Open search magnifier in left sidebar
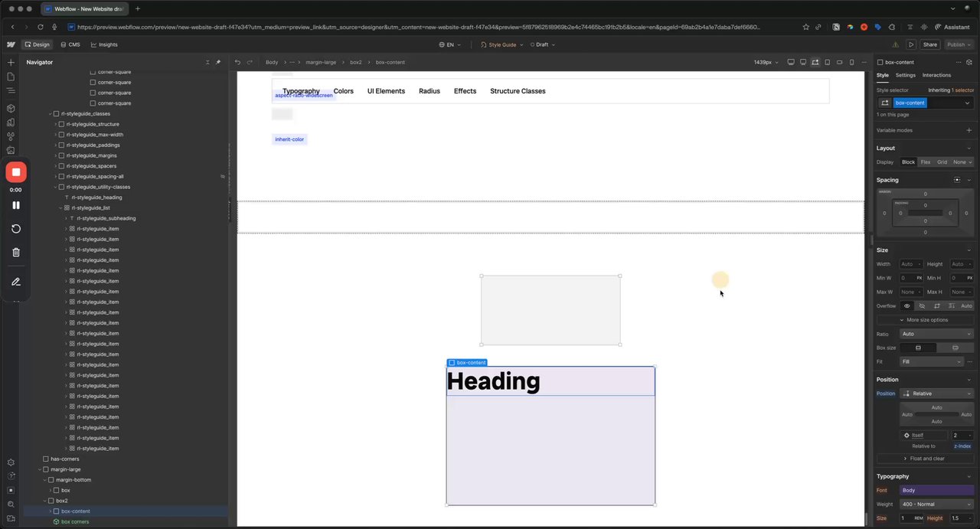The height and width of the screenshot is (529, 980). coord(11,505)
